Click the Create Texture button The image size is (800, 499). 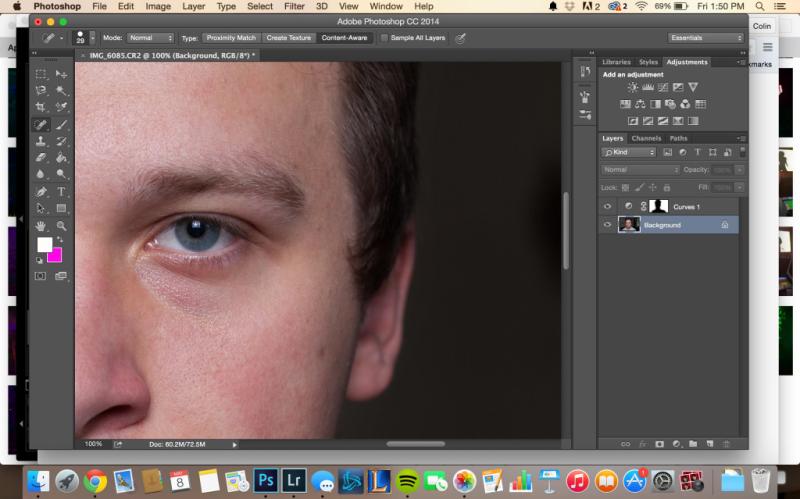(288, 38)
